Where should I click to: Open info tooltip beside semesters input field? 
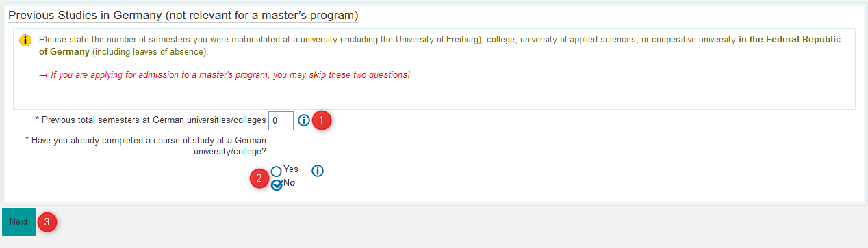(x=304, y=120)
